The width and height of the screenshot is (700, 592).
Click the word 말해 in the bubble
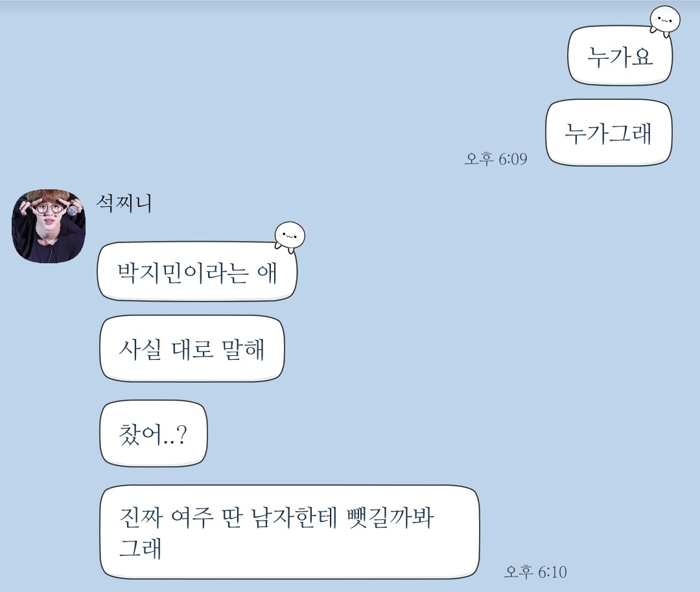click(x=243, y=349)
